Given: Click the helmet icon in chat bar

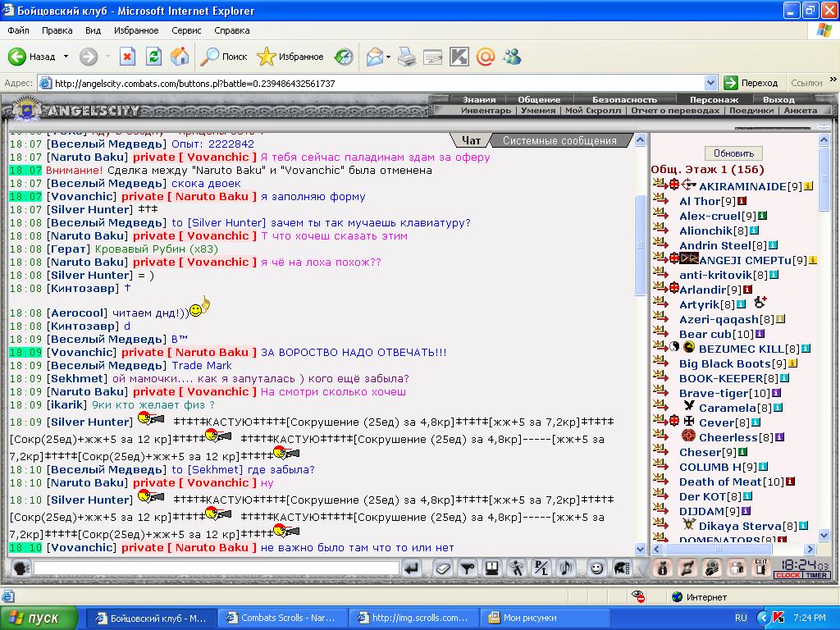Looking at the screenshot, I should pos(622,568).
